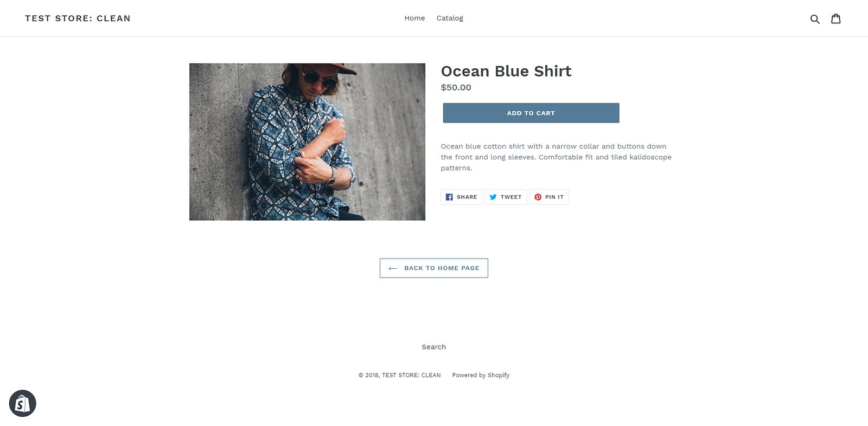Click the Facebook logo in Share button
Viewport: 868px width, 426px height.
click(449, 197)
